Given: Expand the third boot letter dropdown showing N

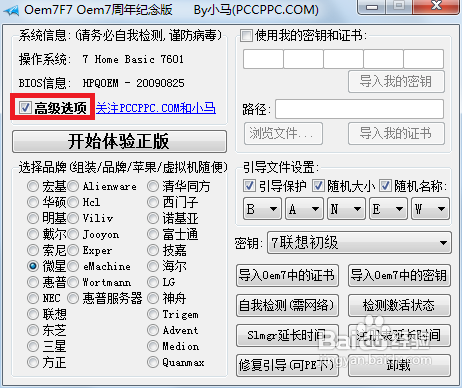Looking at the screenshot, I should click(x=346, y=209).
